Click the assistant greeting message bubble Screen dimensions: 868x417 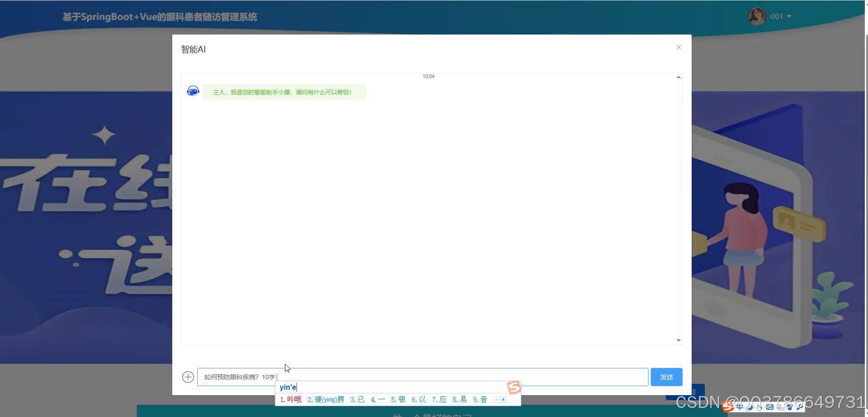click(284, 92)
